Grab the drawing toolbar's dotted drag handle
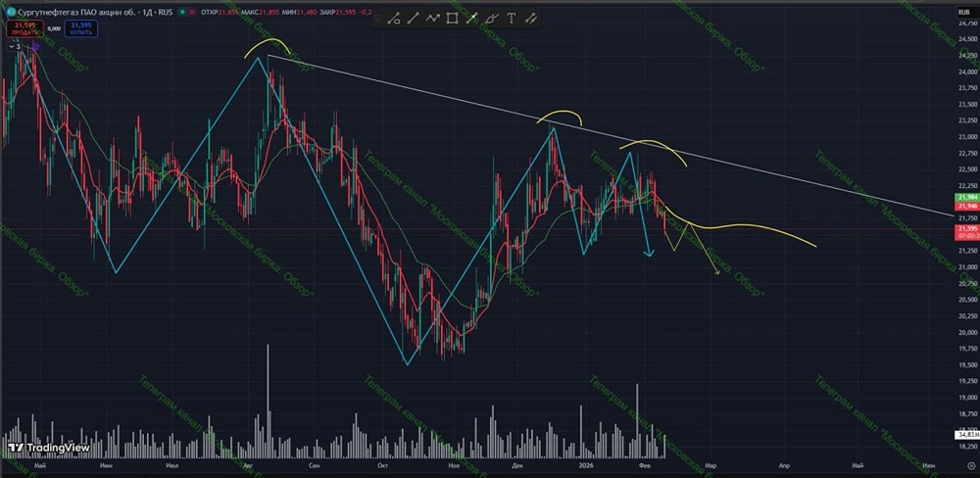The image size is (980, 478). click(x=378, y=19)
